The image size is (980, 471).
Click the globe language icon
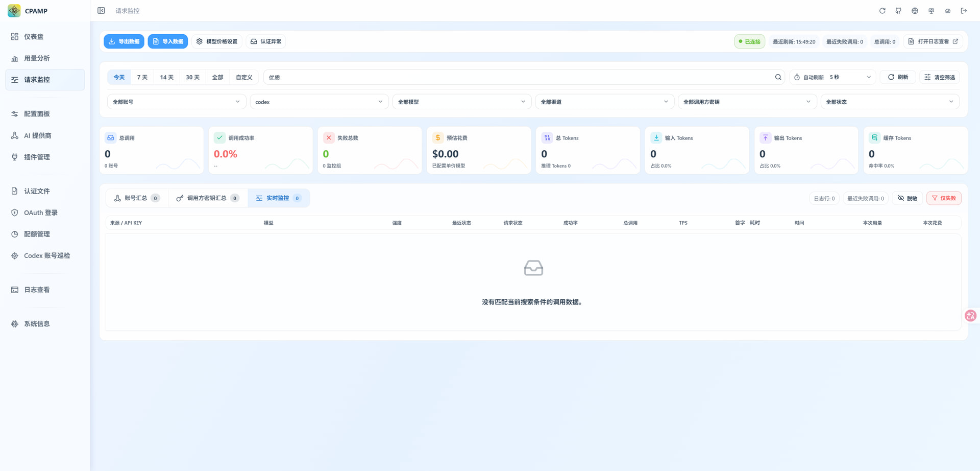[915, 11]
